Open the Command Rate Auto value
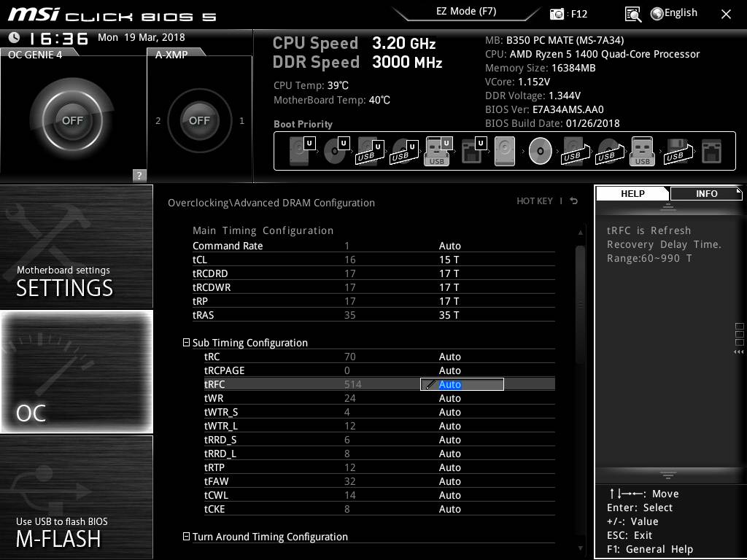 pos(449,246)
